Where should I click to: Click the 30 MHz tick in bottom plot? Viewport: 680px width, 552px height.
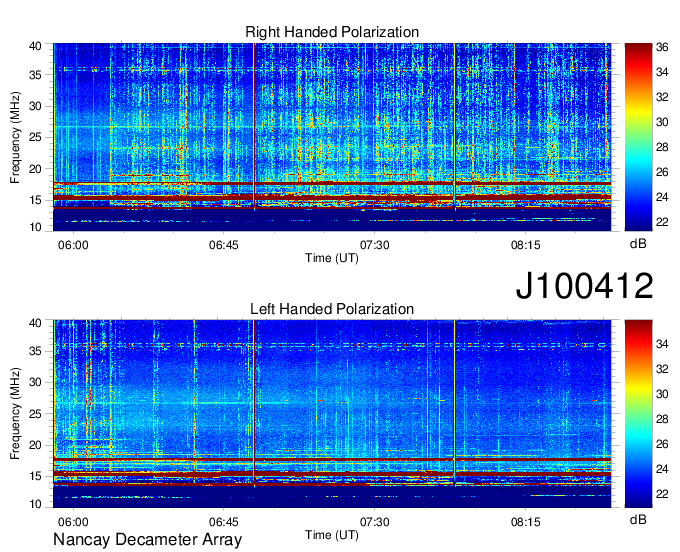pos(35,382)
